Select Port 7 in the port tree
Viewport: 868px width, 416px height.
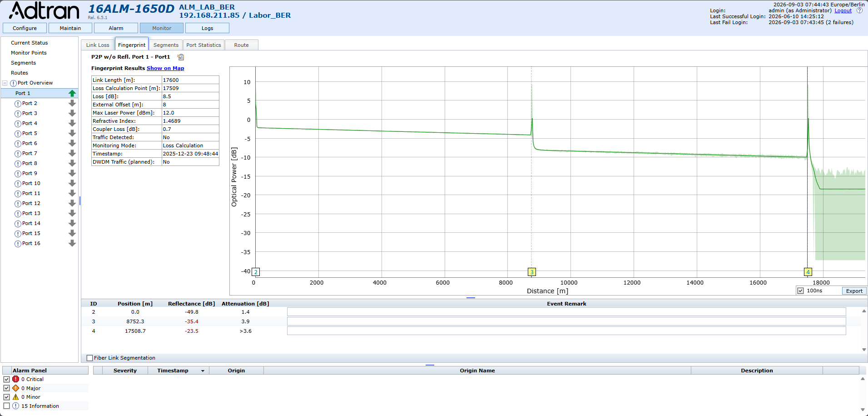point(30,153)
